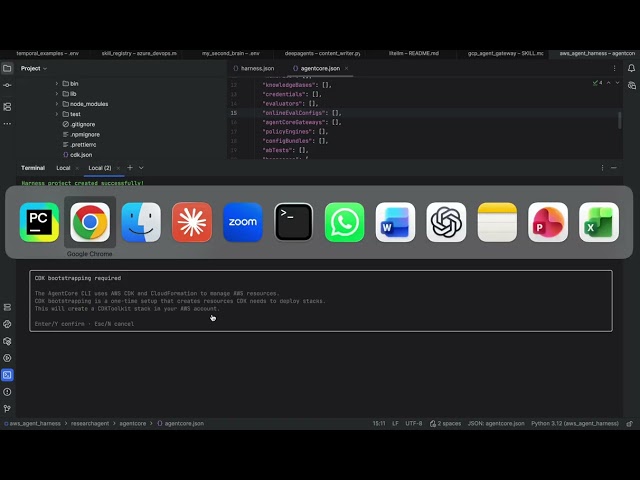Open WhatsApp from the app switcher
The height and width of the screenshot is (480, 640).
(344, 222)
